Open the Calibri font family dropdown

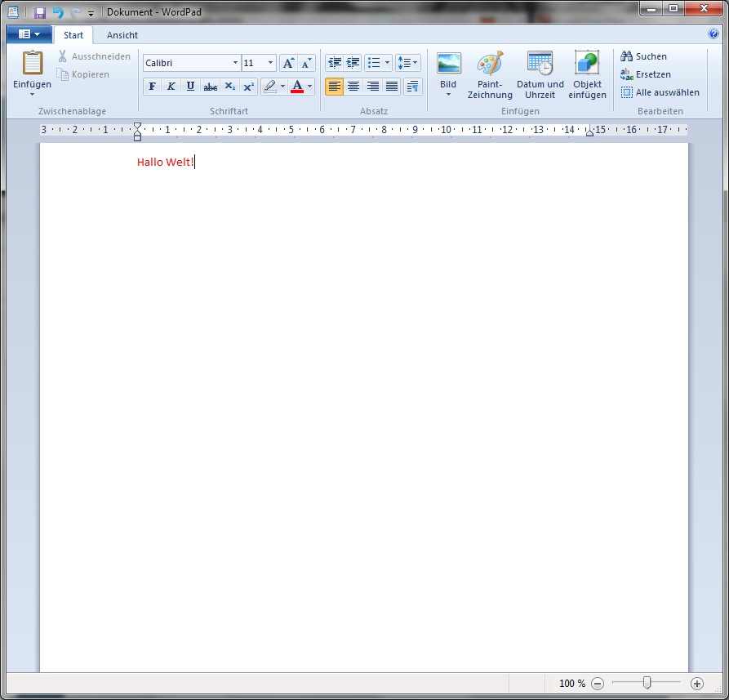pos(235,63)
